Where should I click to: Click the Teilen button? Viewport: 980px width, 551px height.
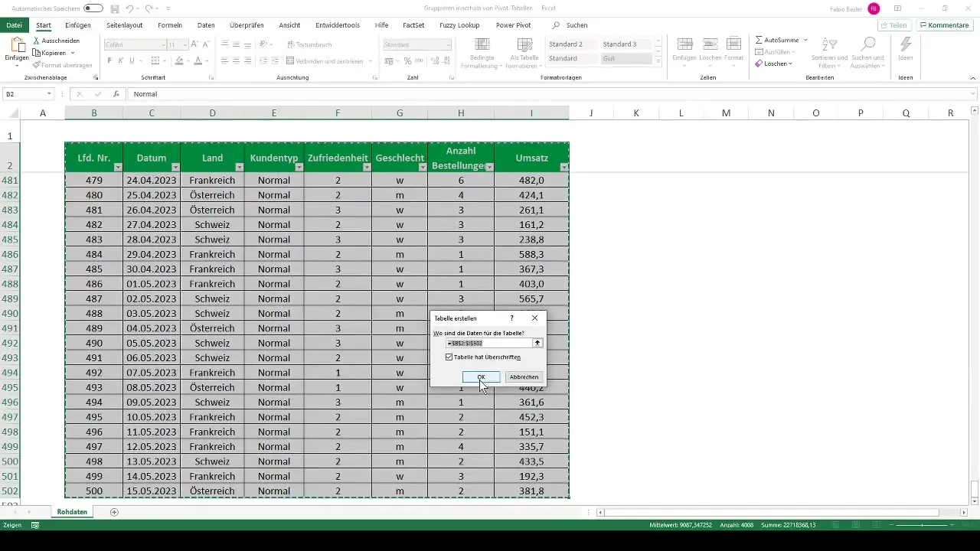pyautogui.click(x=893, y=25)
